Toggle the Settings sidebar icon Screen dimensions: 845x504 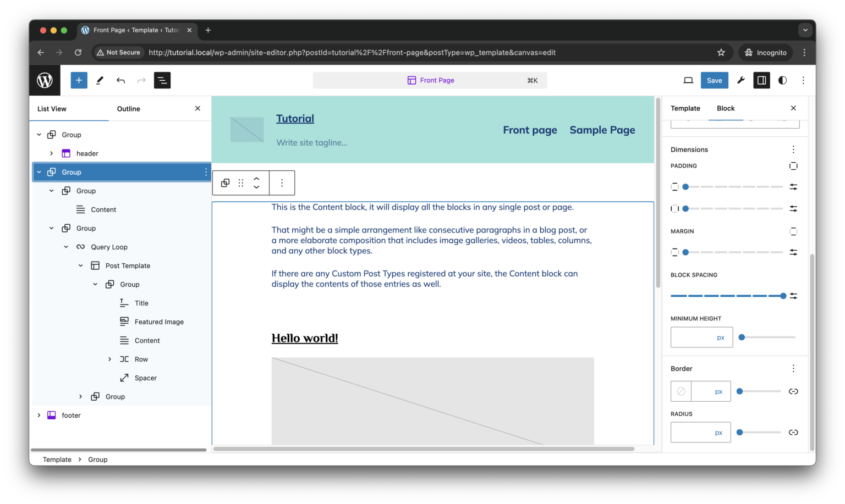click(x=761, y=80)
